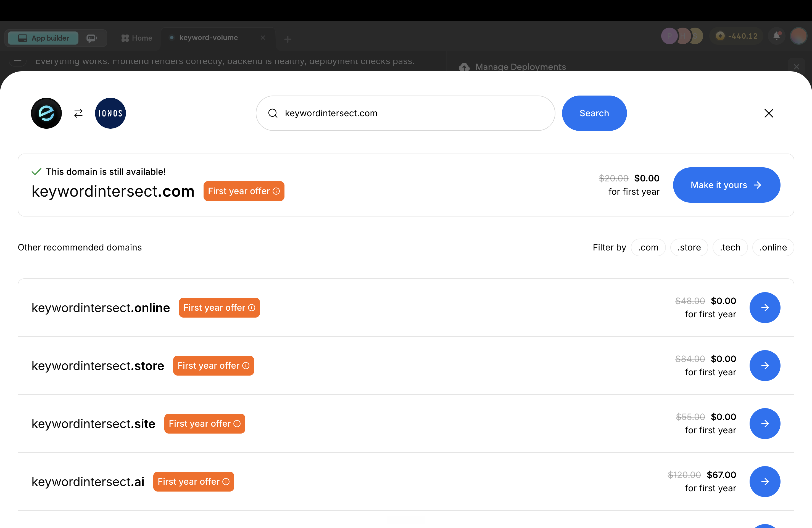Open info icon on keywordintersect.online offer badge
Viewport: 812px width, 528px height.
(x=252, y=308)
